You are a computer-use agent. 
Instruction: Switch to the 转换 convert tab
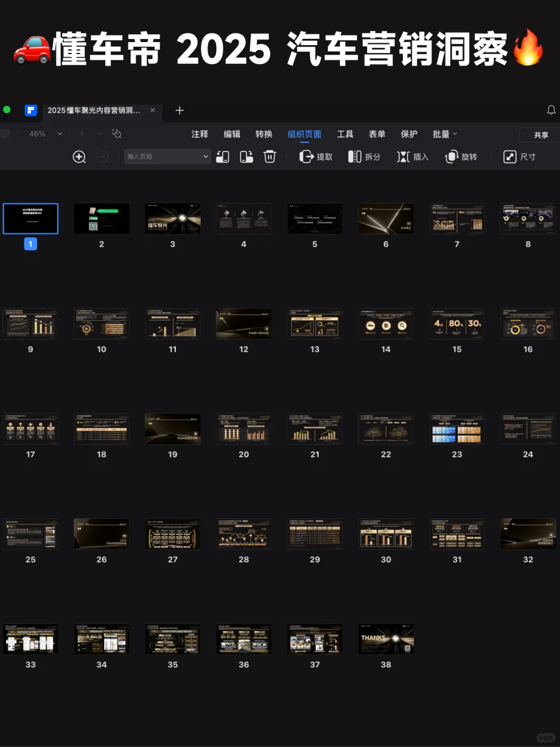[x=264, y=134]
